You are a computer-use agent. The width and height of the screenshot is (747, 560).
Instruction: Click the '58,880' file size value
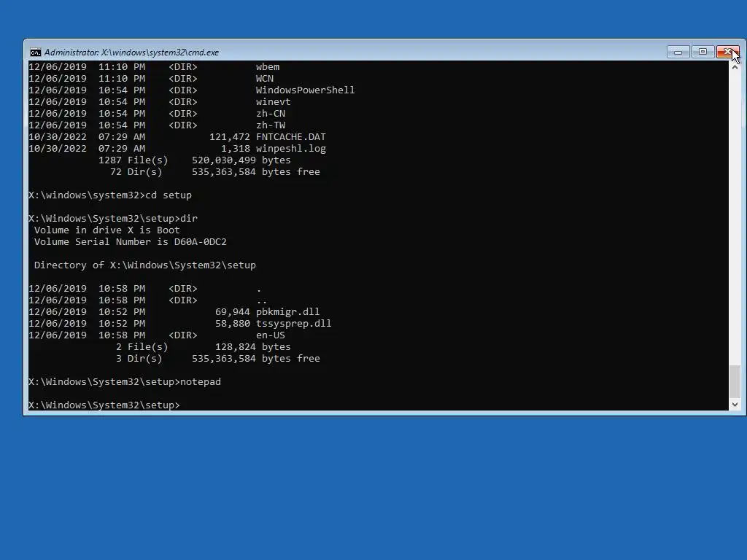click(x=233, y=323)
